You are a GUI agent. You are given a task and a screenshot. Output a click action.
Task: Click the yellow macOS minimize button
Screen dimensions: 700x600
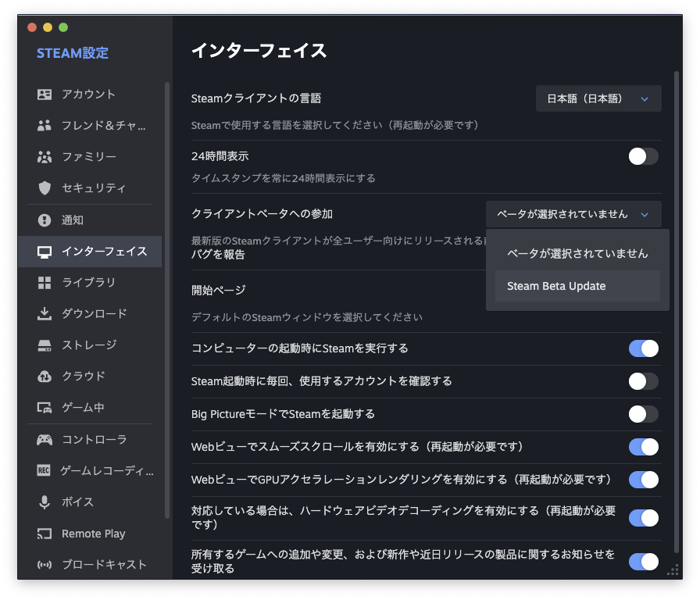(48, 27)
